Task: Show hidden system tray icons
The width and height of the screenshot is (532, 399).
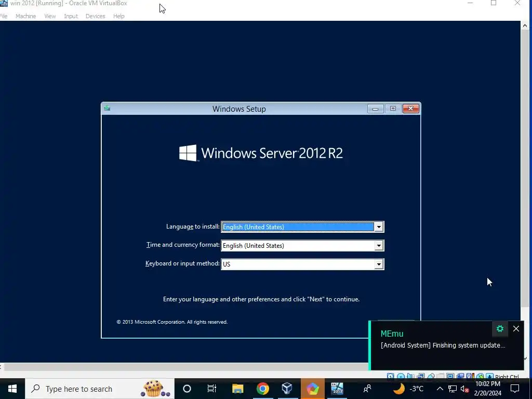Action: point(440,389)
